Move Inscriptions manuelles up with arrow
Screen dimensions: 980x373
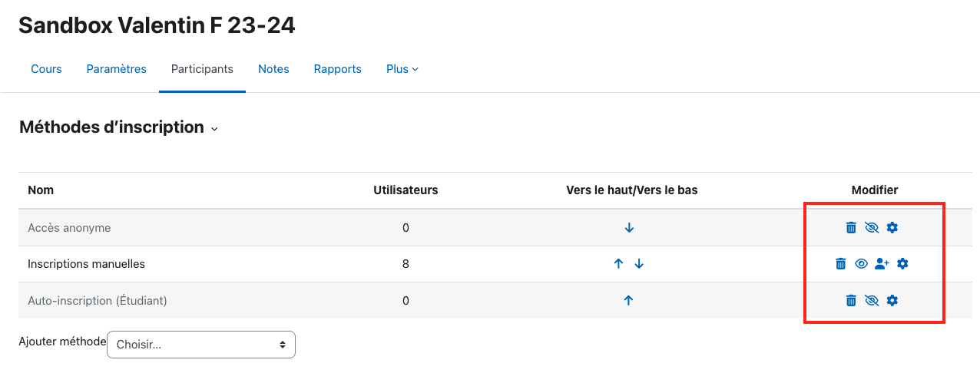tap(618, 263)
